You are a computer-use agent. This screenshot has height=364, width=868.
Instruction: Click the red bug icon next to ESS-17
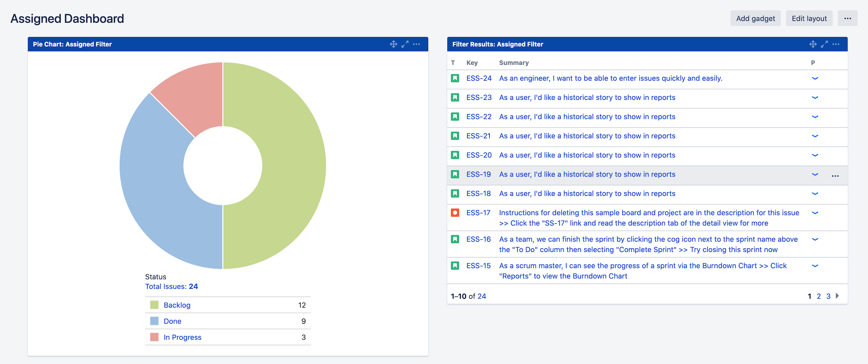point(455,212)
